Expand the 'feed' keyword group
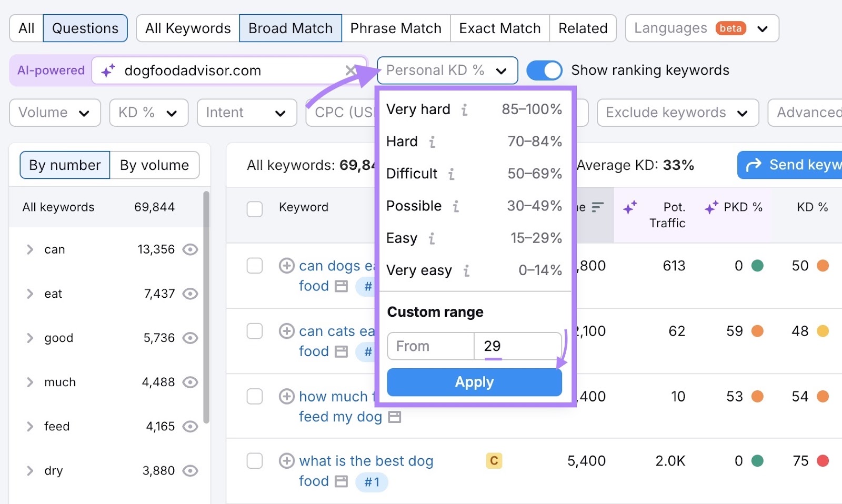This screenshot has width=842, height=504. (30, 426)
